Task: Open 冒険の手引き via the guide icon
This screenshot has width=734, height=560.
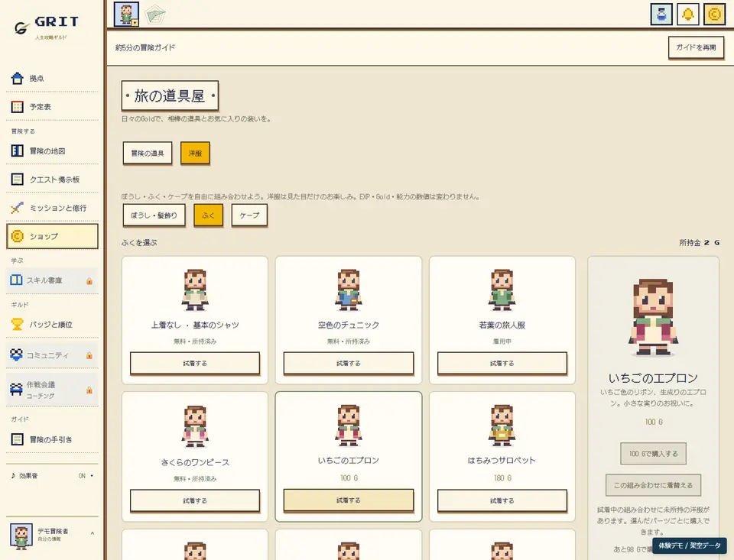Action: [x=18, y=439]
